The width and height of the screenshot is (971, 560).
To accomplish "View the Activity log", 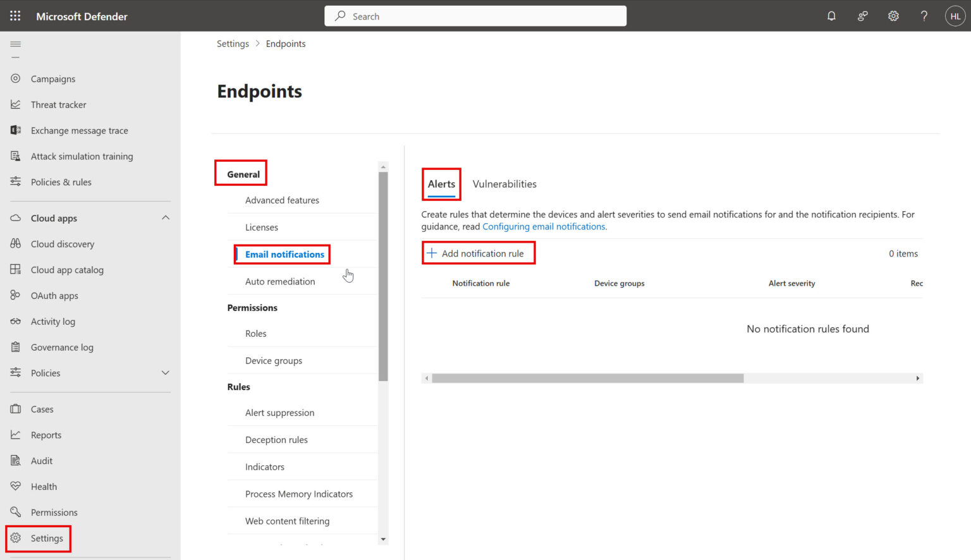I will click(x=53, y=321).
